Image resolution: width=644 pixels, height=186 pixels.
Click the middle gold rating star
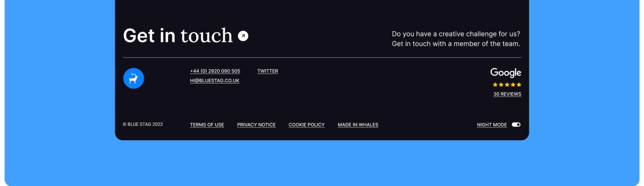pyautogui.click(x=507, y=85)
